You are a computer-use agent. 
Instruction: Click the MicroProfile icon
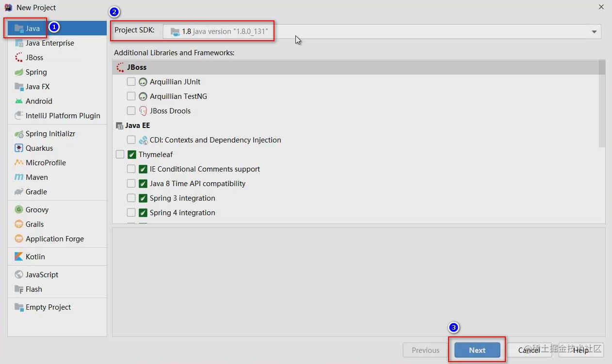click(19, 163)
